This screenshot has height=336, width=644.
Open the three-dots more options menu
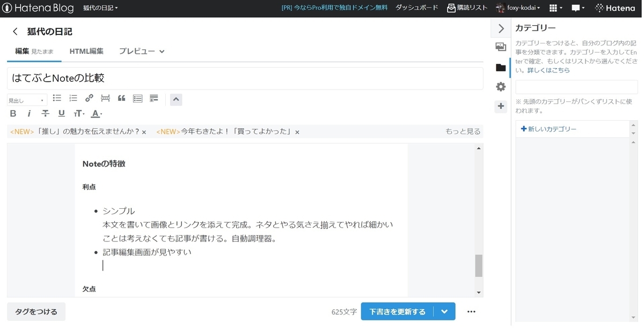[471, 312]
